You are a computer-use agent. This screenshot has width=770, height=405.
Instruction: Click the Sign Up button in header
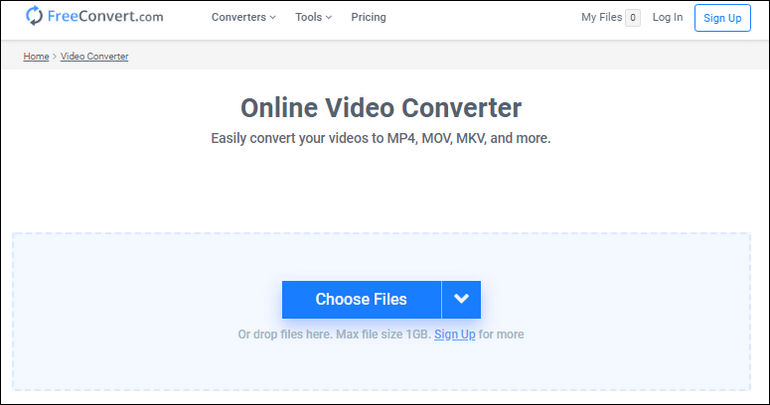pyautogui.click(x=722, y=18)
